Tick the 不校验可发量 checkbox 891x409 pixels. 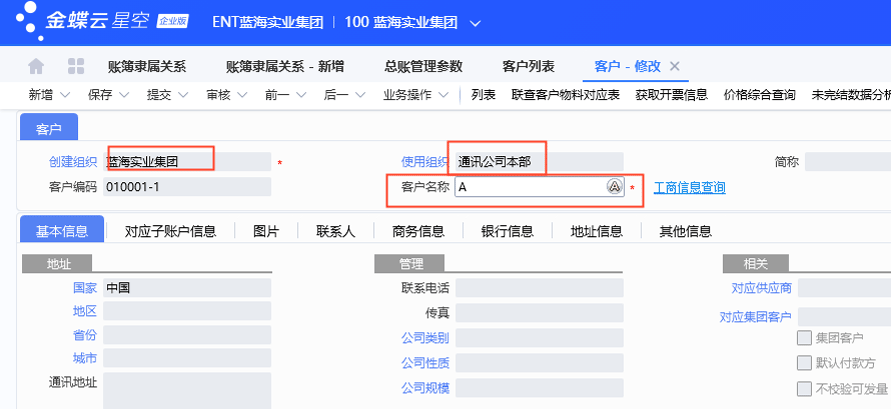pos(804,389)
